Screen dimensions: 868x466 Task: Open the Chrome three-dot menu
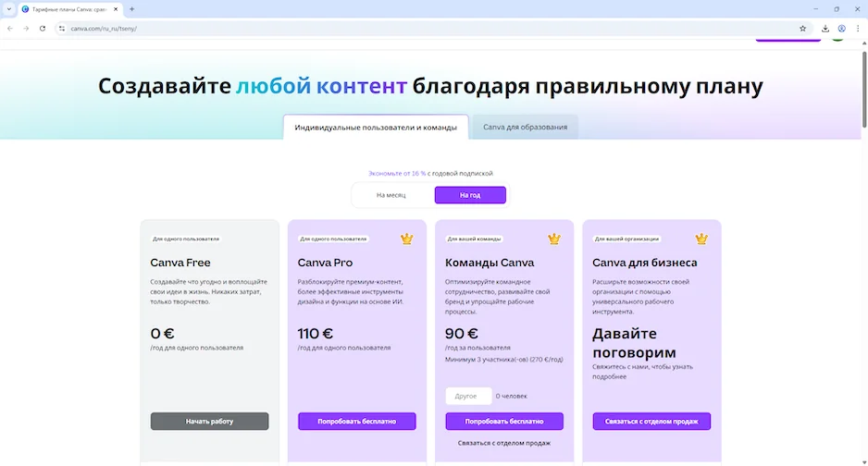(x=858, y=28)
